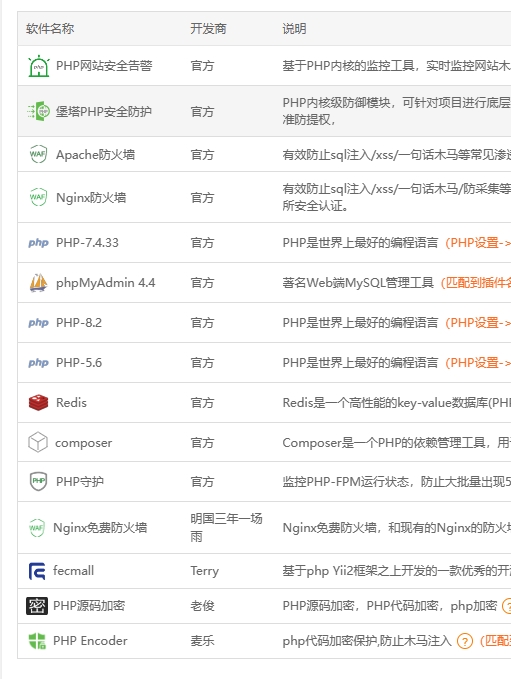511x679 pixels.
Task: Open the Nginx免费防火墙 entry name
Action: pos(100,527)
